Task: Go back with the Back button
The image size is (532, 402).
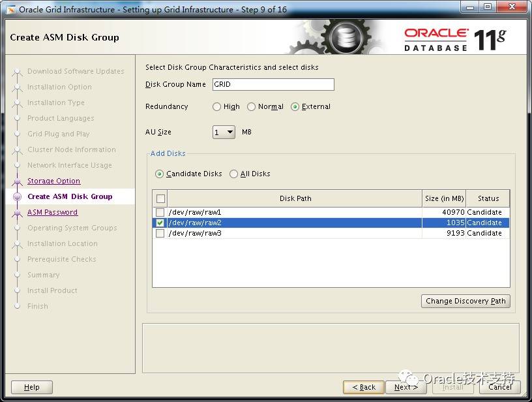Action: click(x=364, y=387)
